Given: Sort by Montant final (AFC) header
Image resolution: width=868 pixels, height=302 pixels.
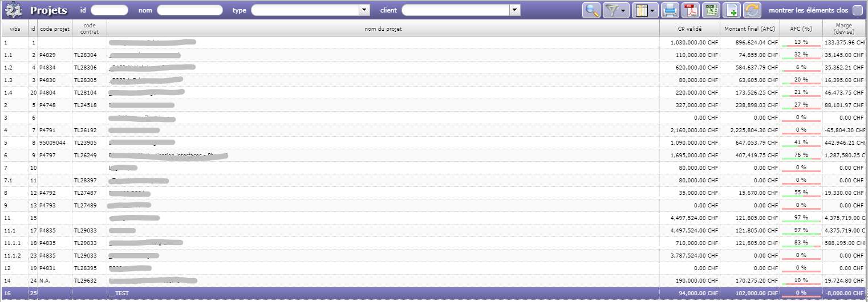Looking at the screenshot, I should pyautogui.click(x=750, y=28).
